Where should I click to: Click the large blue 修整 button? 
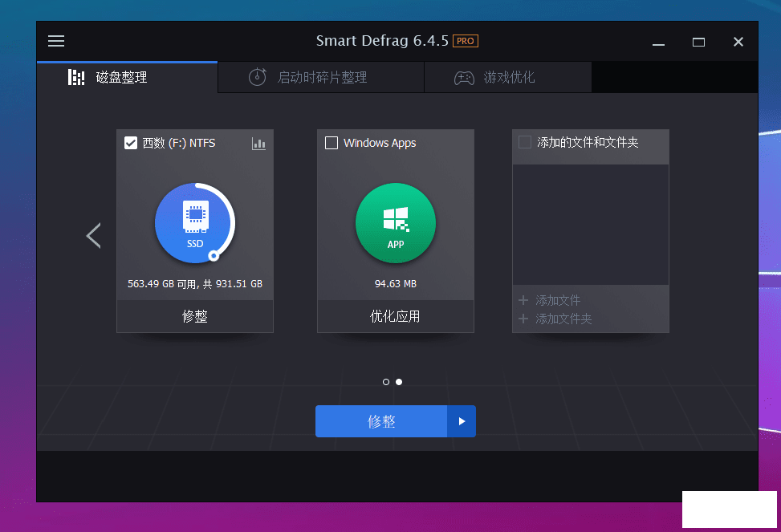tap(381, 421)
